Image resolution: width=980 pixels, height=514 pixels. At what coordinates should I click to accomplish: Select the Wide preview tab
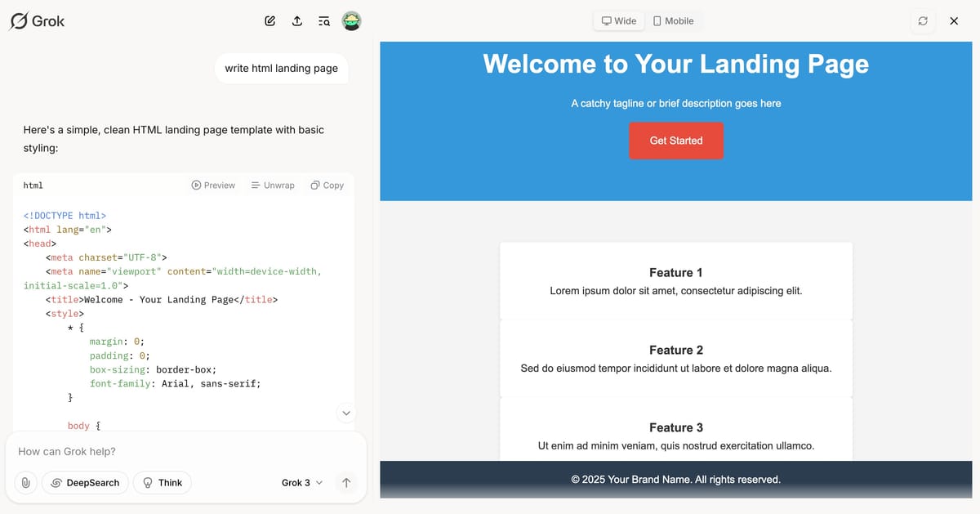pyautogui.click(x=618, y=20)
